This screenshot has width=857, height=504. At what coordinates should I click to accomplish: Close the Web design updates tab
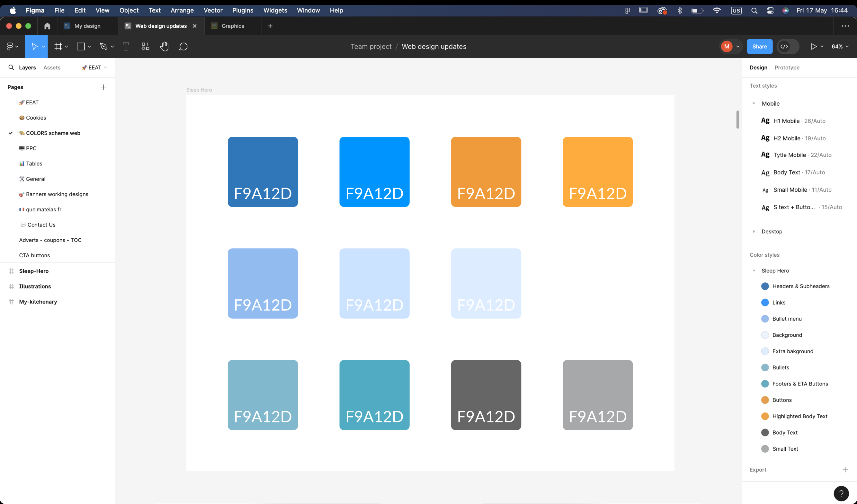point(194,26)
